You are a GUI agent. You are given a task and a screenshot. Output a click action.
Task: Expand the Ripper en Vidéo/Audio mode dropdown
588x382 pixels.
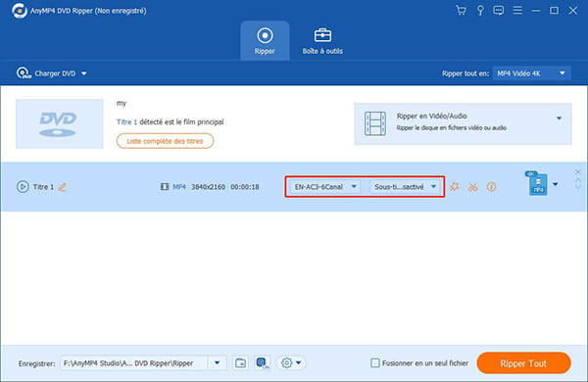tap(559, 119)
